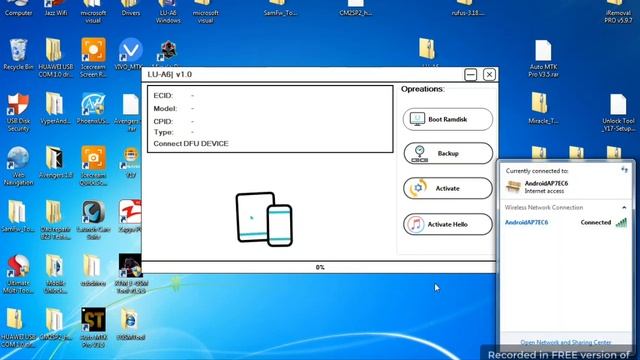Open the Drivers folder on desktop
Screen dimensions: 640x360
131,8
